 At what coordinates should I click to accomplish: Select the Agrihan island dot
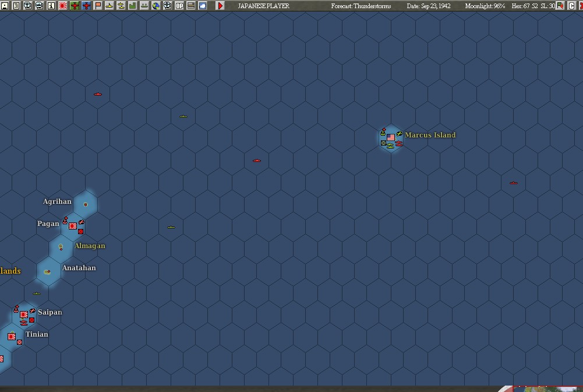click(x=86, y=204)
